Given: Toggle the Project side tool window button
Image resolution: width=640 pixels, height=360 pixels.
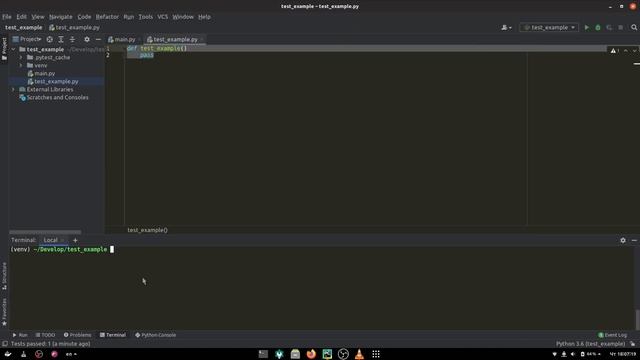Looking at the screenshot, I should click(x=4, y=49).
